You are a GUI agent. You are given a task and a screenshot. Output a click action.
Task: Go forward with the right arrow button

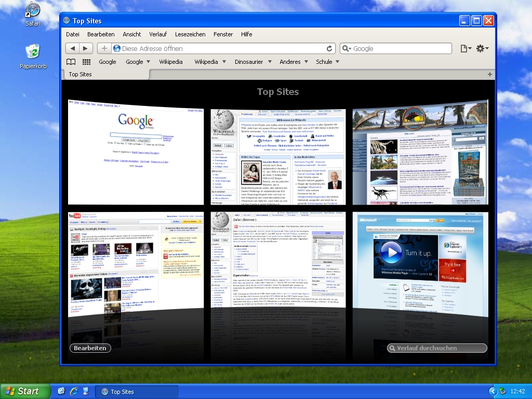point(86,48)
